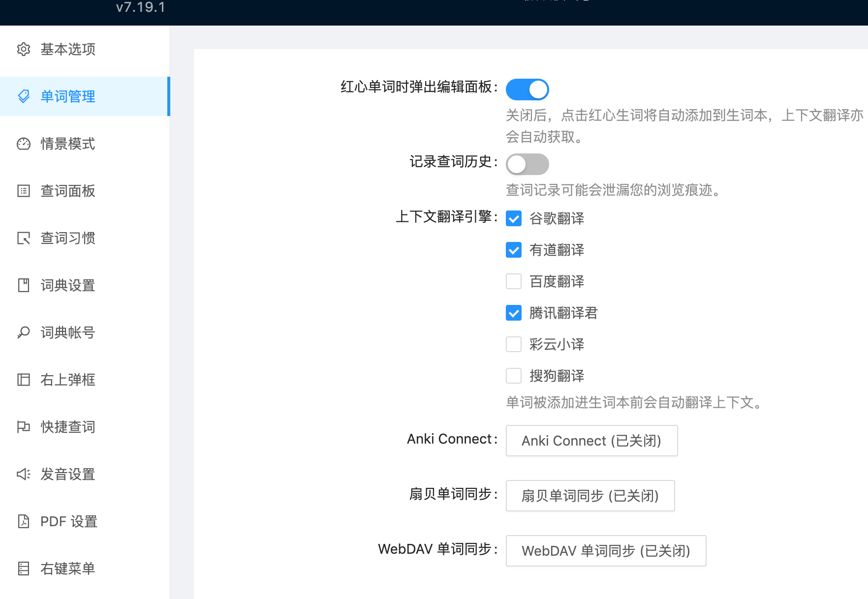Click the tag icon beside 单词管理
The height and width of the screenshot is (599, 868).
point(24,96)
